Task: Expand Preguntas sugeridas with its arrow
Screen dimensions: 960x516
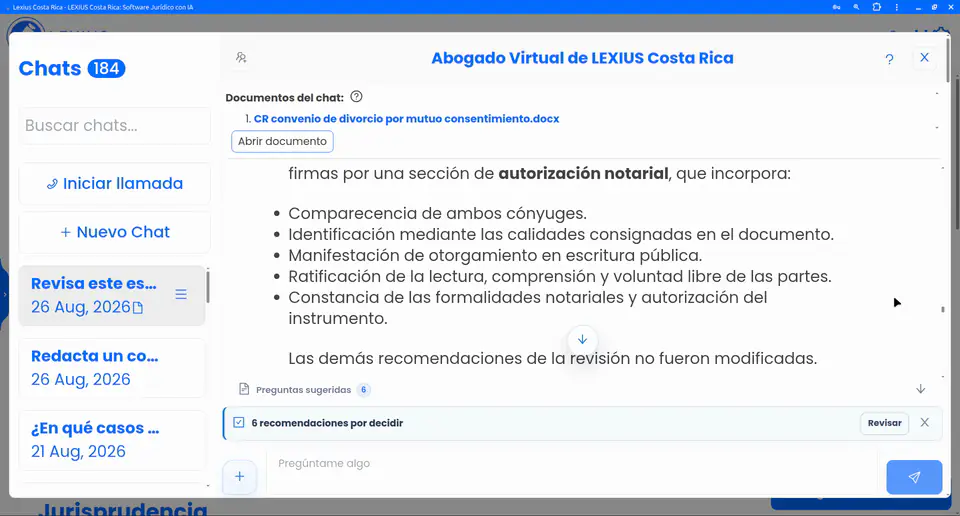Action: 920,389
